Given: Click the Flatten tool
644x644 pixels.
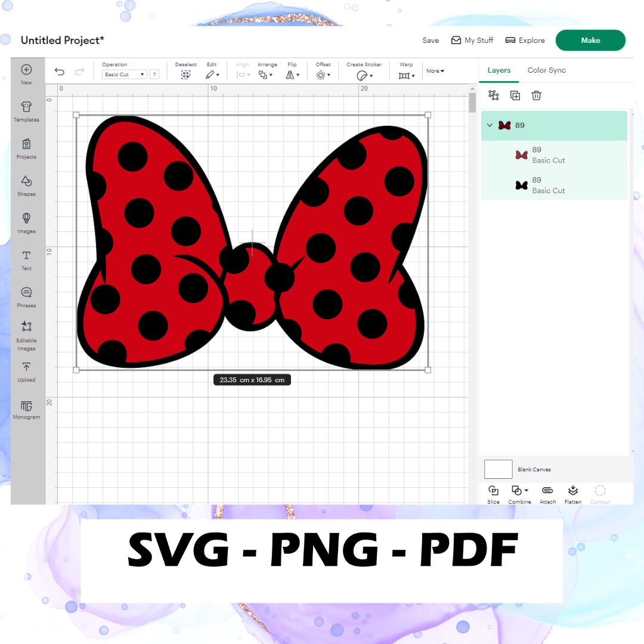Looking at the screenshot, I should coord(573,494).
